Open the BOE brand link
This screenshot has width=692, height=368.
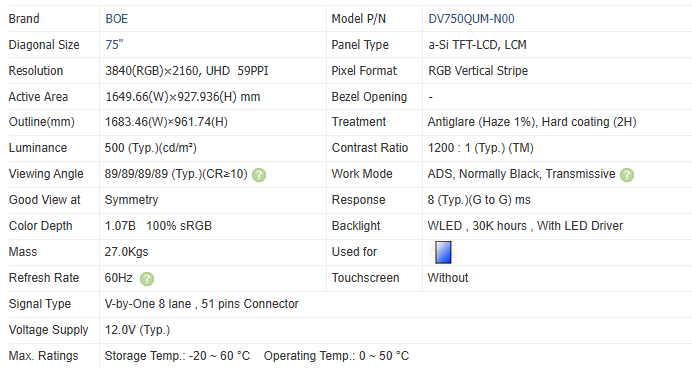pos(117,19)
